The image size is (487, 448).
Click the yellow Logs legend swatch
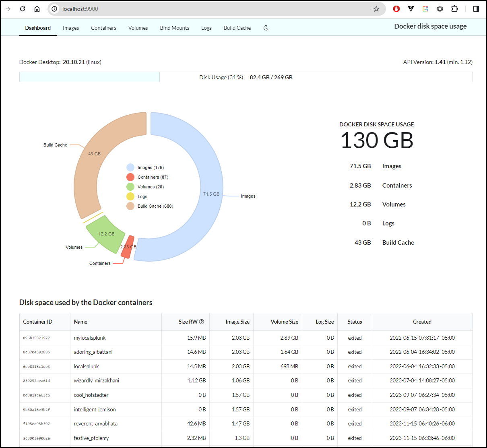point(130,196)
